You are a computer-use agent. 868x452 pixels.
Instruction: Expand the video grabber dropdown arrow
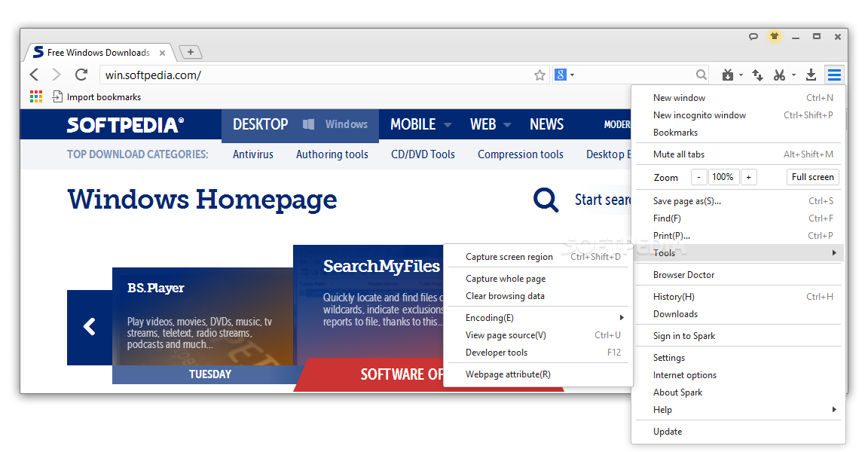(x=741, y=75)
